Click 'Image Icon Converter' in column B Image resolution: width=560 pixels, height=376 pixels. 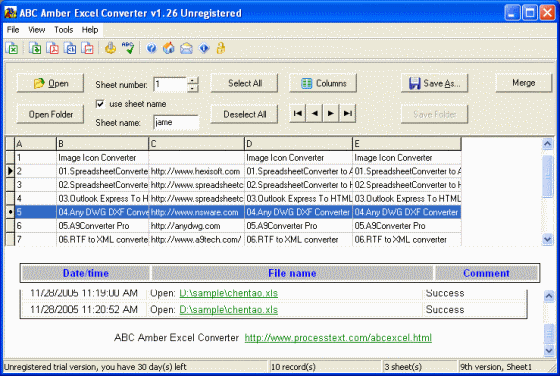pyautogui.click(x=102, y=157)
